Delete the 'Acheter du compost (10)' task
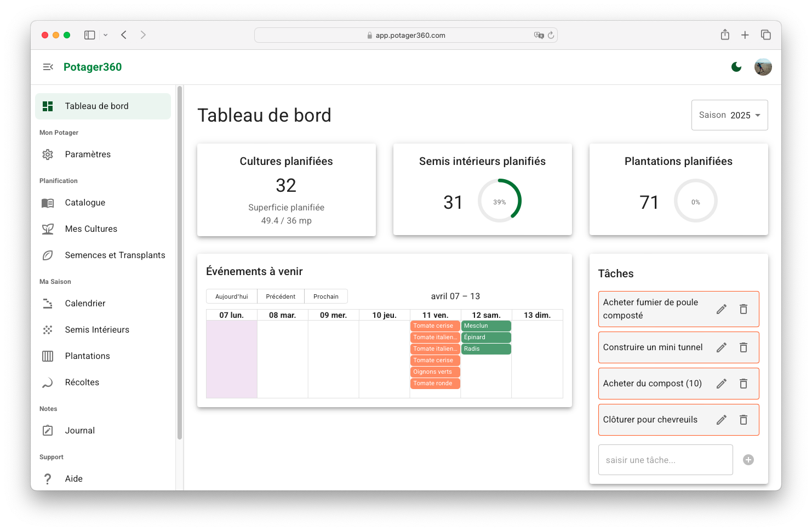 coord(744,383)
